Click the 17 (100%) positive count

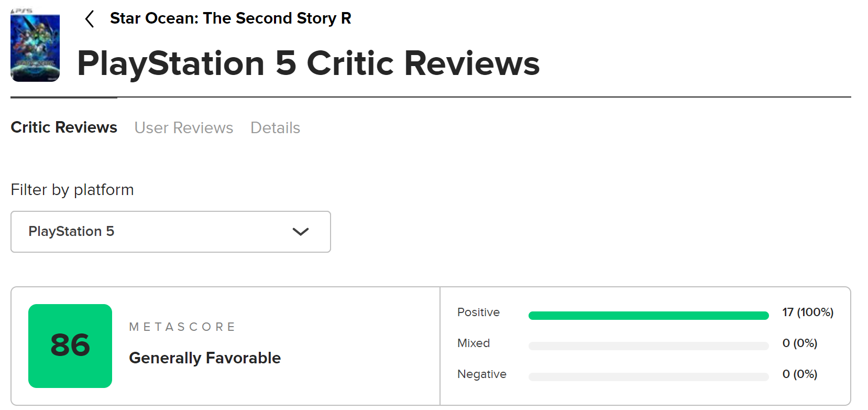point(808,312)
